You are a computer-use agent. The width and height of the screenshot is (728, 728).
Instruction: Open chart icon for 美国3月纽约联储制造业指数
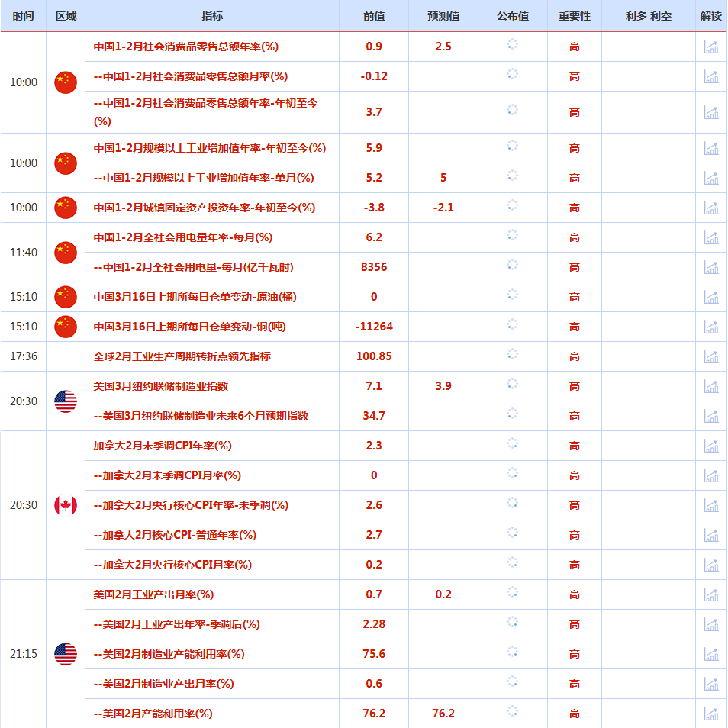(710, 386)
